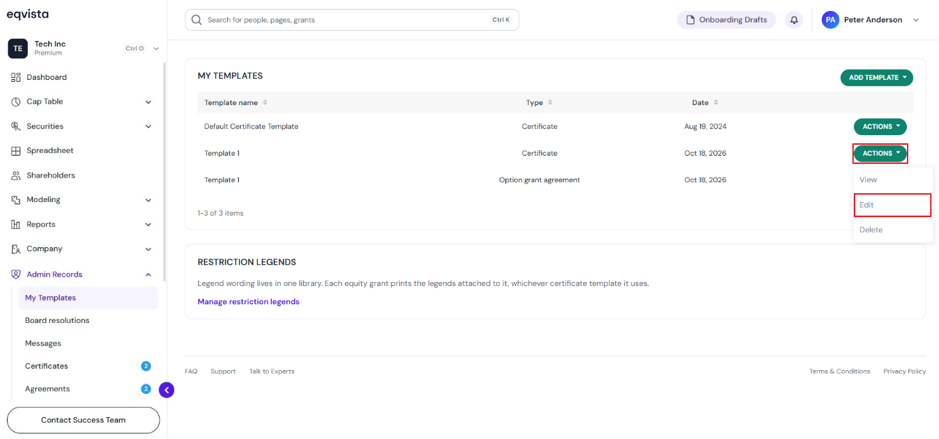The width and height of the screenshot is (939, 439).
Task: Sort table by Date column arrows
Action: click(x=715, y=102)
